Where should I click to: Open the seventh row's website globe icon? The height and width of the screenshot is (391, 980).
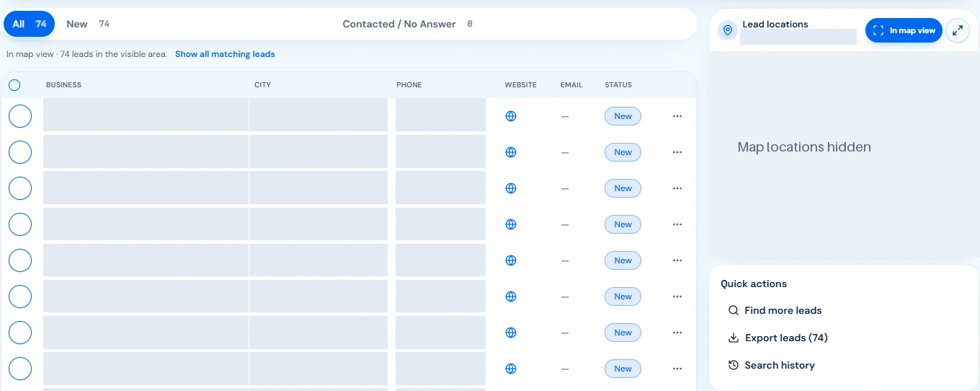tap(511, 333)
